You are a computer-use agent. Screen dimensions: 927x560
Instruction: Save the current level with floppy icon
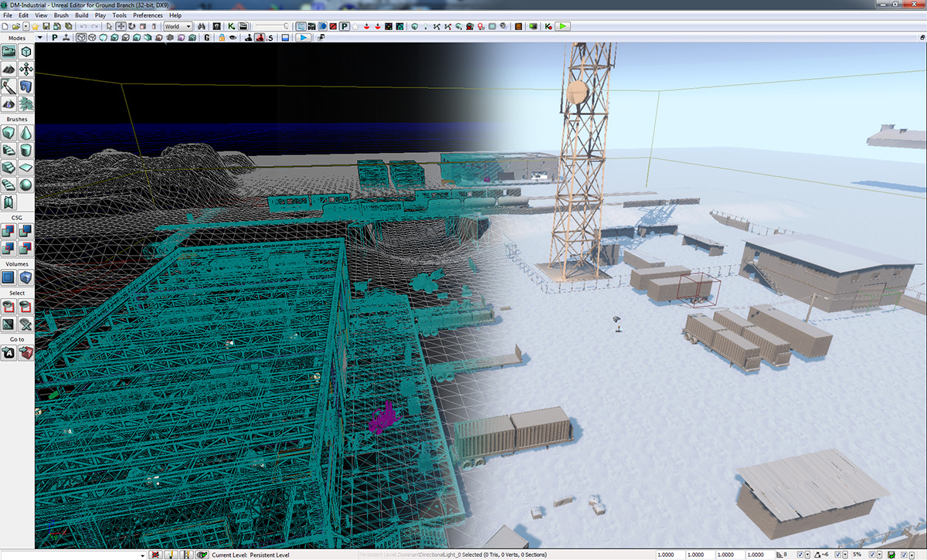[47, 26]
